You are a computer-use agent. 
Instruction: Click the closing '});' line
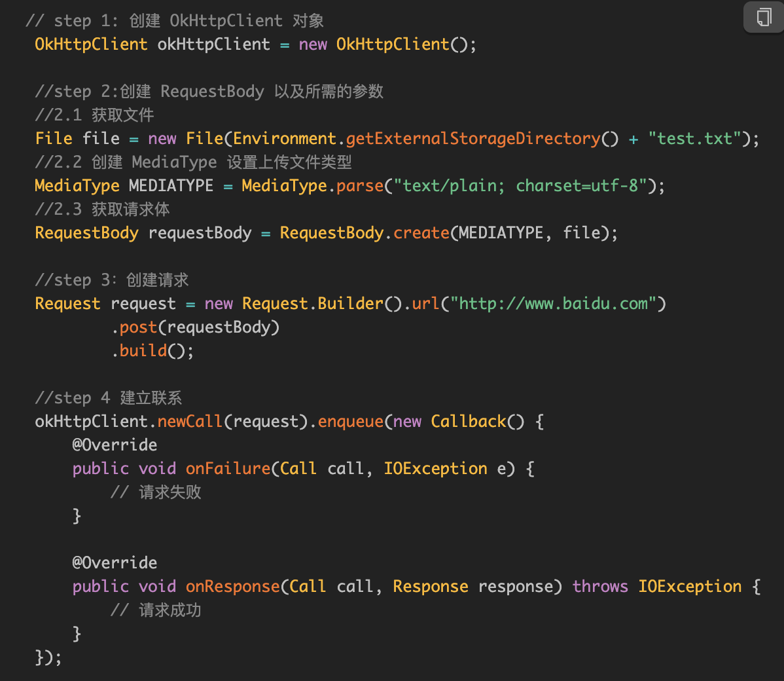pos(48,657)
